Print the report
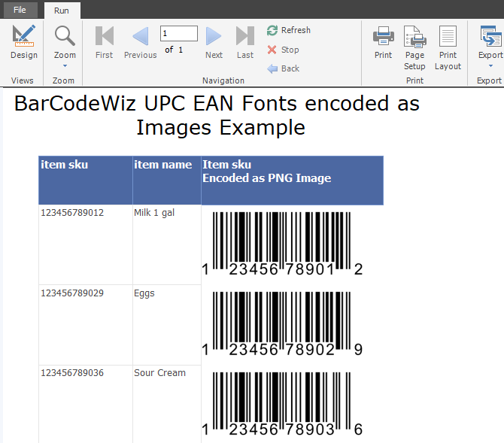Screen dimensions: 504x443 click(x=383, y=42)
